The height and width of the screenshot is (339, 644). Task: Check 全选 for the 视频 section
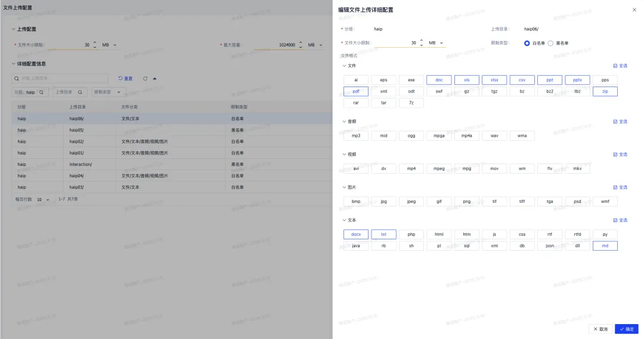620,155
